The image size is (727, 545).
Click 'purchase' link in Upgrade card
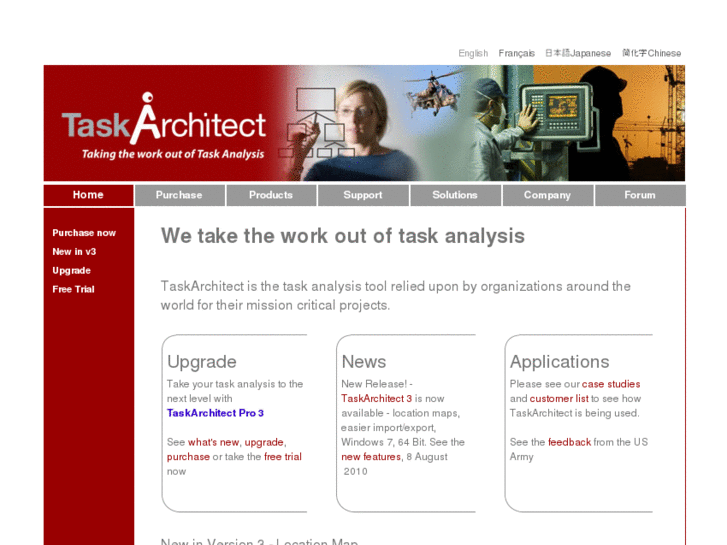click(188, 457)
